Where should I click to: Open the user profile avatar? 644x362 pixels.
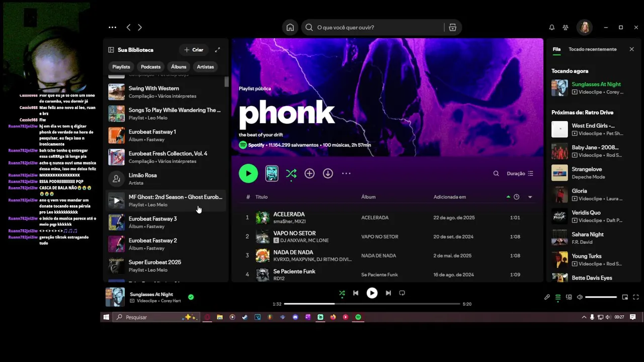tap(585, 28)
